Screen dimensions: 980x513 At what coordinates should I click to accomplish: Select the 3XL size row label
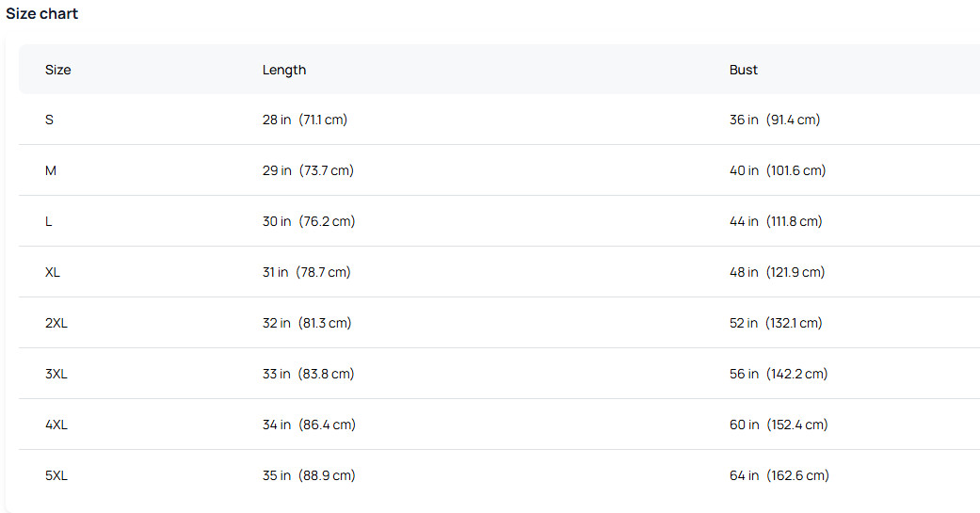pyautogui.click(x=56, y=375)
